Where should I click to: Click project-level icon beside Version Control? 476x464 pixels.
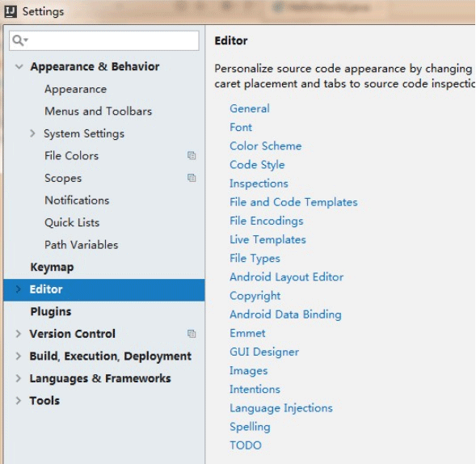click(192, 334)
